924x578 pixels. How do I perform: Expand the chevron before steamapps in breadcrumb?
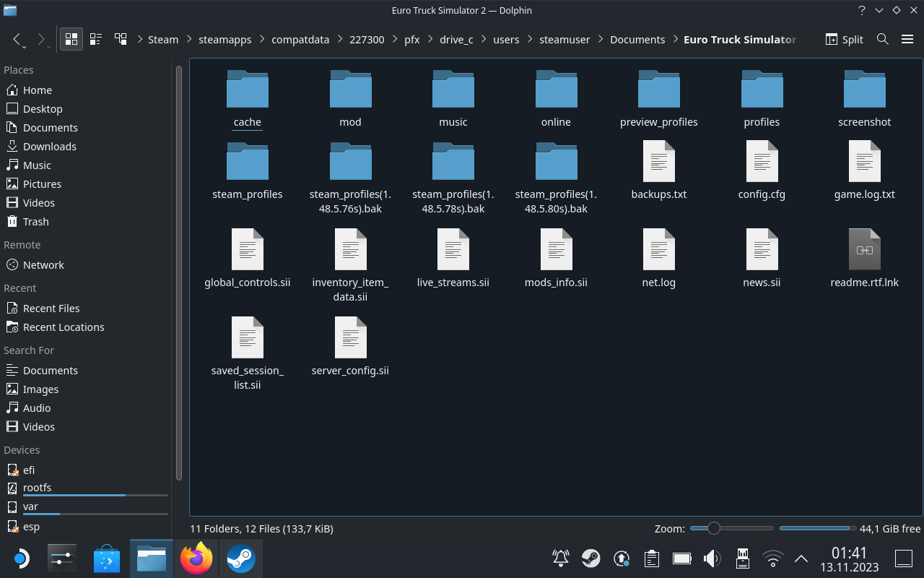coord(190,39)
